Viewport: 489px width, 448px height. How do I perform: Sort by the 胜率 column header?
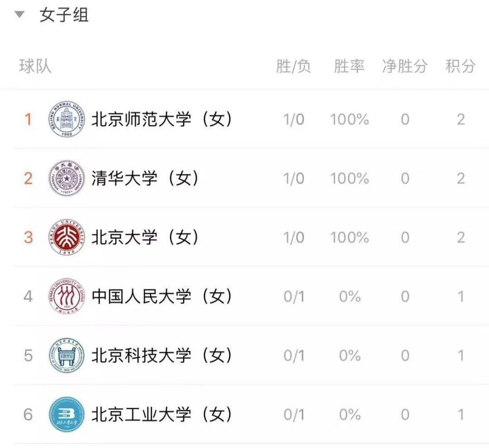[x=349, y=66]
